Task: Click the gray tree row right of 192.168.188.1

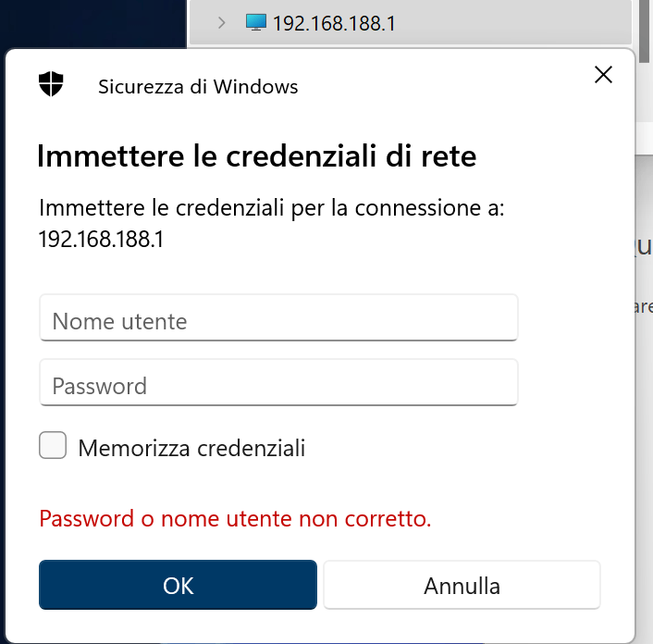Action: 518,23
